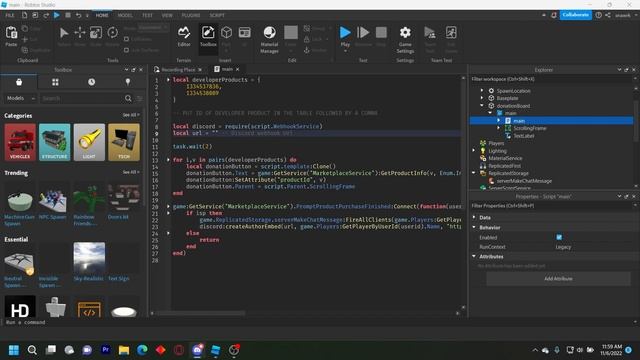Click the Exit Game icon
The width and height of the screenshot is (640, 360).
(x=451, y=33)
